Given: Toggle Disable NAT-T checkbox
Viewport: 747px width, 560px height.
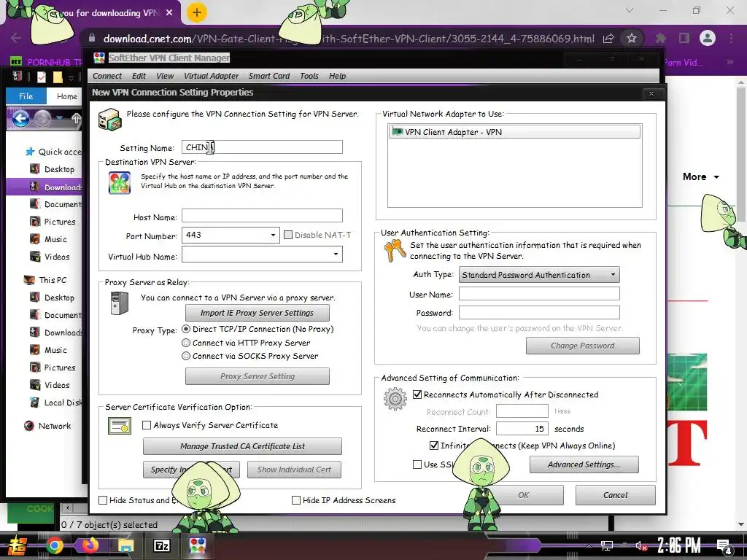Looking at the screenshot, I should click(287, 235).
